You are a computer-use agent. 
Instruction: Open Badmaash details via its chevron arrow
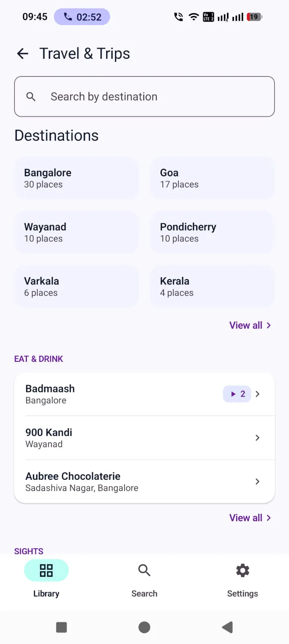(258, 394)
